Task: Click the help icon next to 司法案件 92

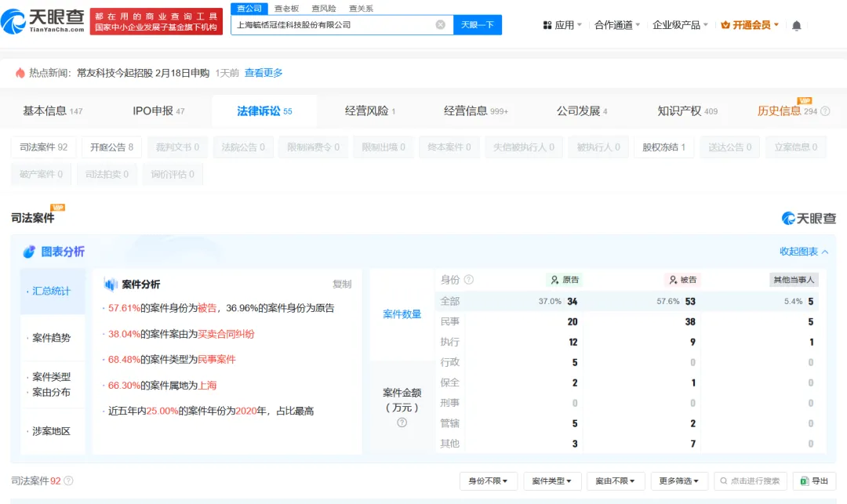Action: [68, 480]
